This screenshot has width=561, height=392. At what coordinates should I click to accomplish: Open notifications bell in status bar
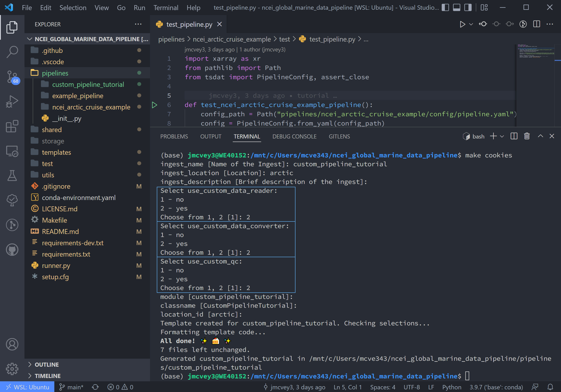(x=550, y=387)
